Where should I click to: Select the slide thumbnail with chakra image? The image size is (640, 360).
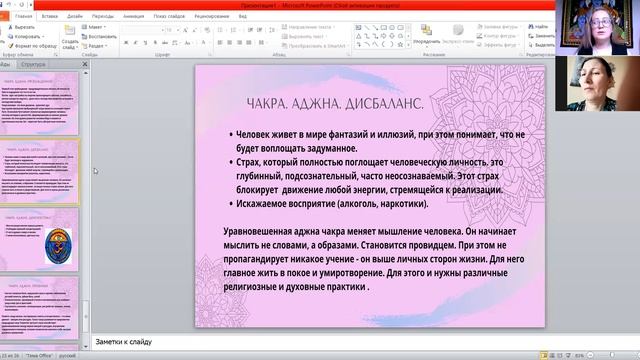click(x=39, y=240)
